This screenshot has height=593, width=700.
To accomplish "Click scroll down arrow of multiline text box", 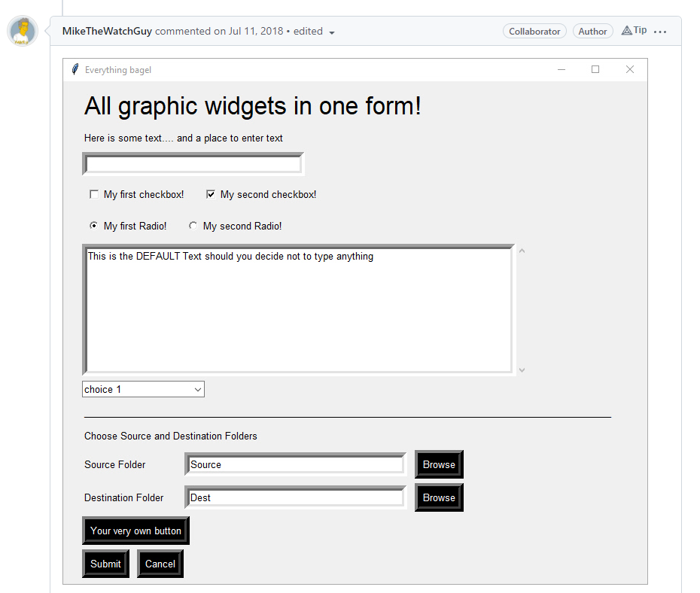I will [x=522, y=370].
